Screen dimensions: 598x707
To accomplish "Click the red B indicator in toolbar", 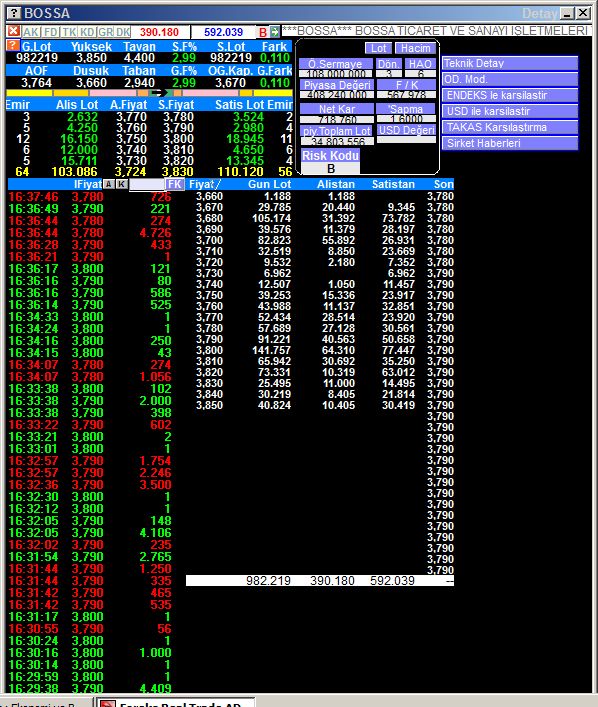I will pos(262,32).
